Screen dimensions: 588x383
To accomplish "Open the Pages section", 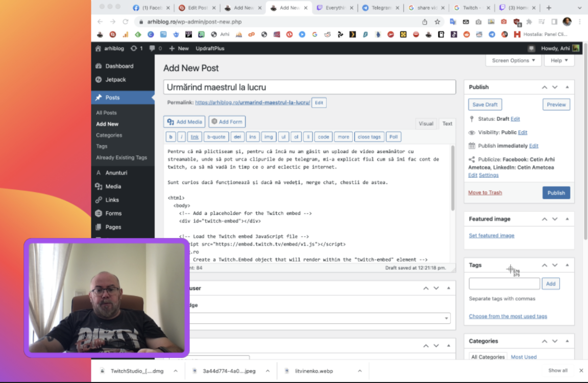I will 113,227.
